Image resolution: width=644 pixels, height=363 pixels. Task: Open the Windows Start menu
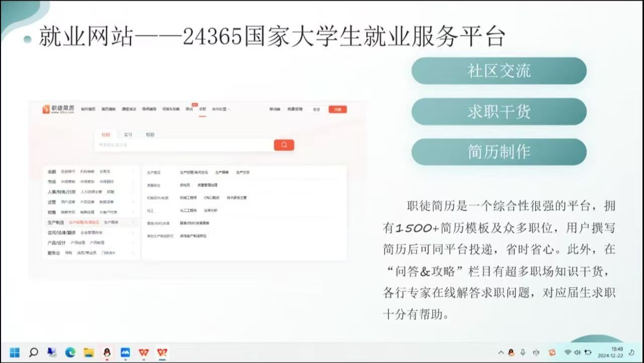(15, 352)
